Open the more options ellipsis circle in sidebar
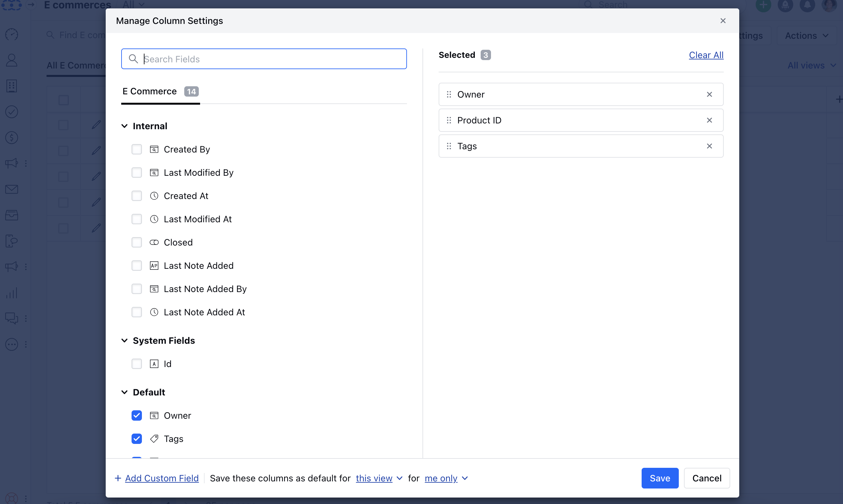This screenshot has height=504, width=843. [12, 344]
